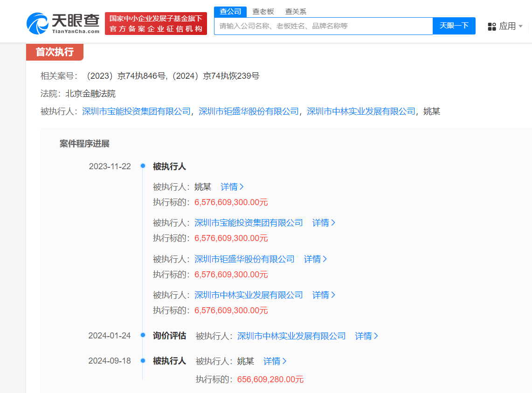Click the 天眼一下 search button
The image size is (532, 393).
pos(454,26)
